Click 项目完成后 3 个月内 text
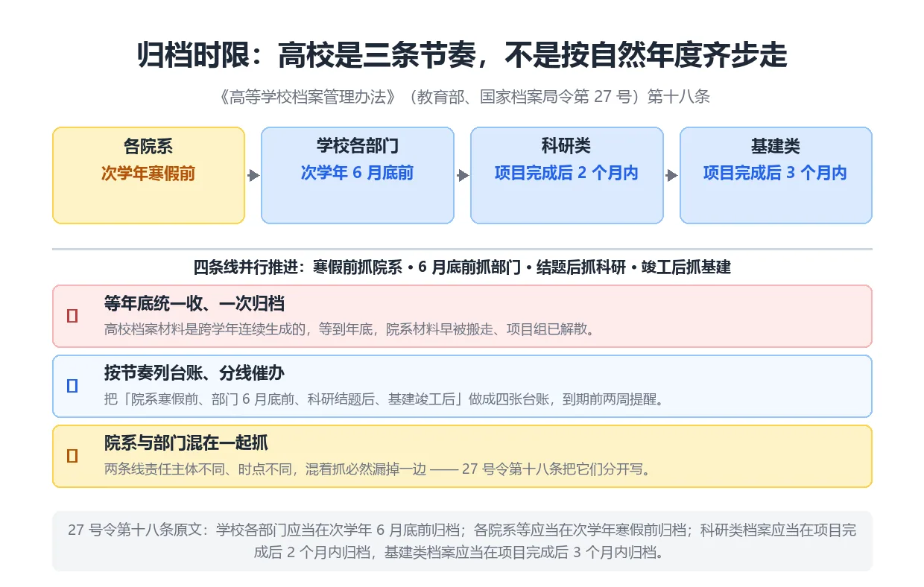 tap(776, 174)
